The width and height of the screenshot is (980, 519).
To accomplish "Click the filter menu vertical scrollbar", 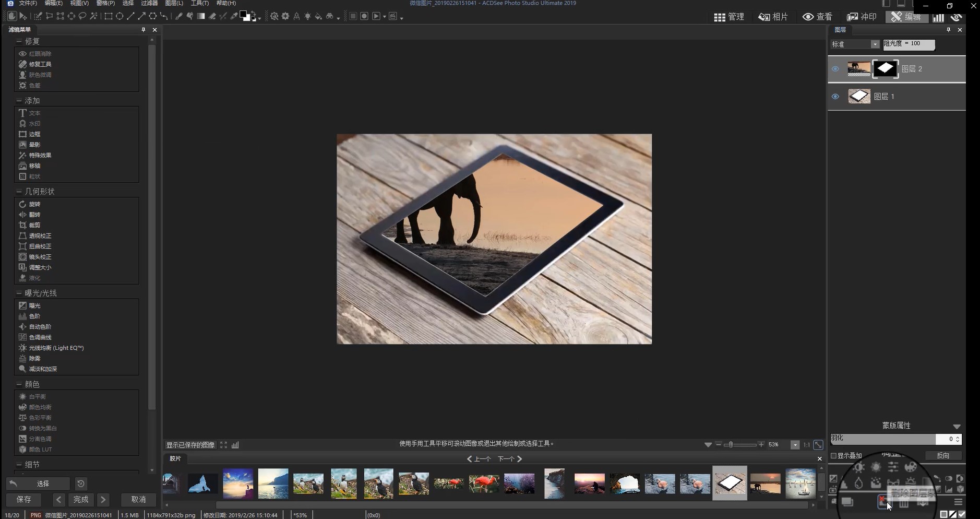I will point(152,227).
